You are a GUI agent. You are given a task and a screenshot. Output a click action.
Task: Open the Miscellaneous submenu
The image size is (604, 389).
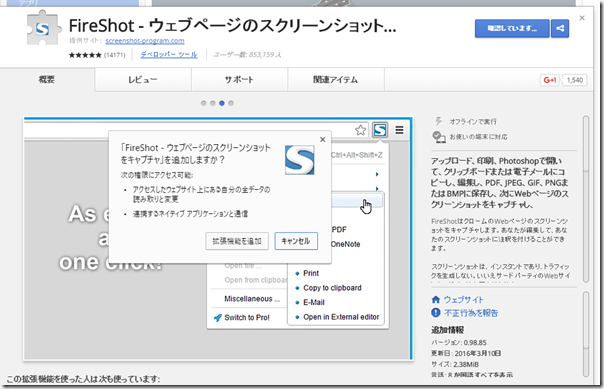point(252,299)
